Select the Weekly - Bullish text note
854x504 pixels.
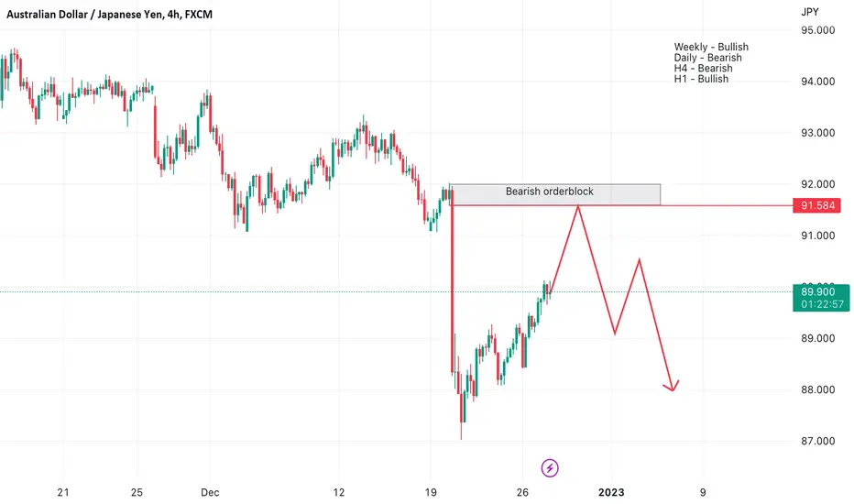pos(711,47)
